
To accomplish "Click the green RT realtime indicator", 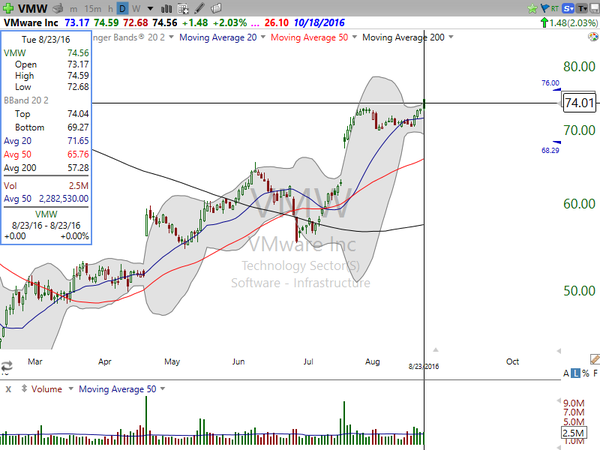I will pos(554,8).
